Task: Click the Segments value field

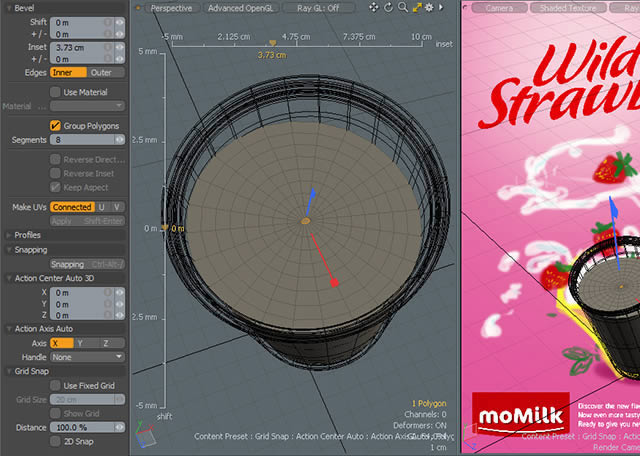Action: [82, 140]
